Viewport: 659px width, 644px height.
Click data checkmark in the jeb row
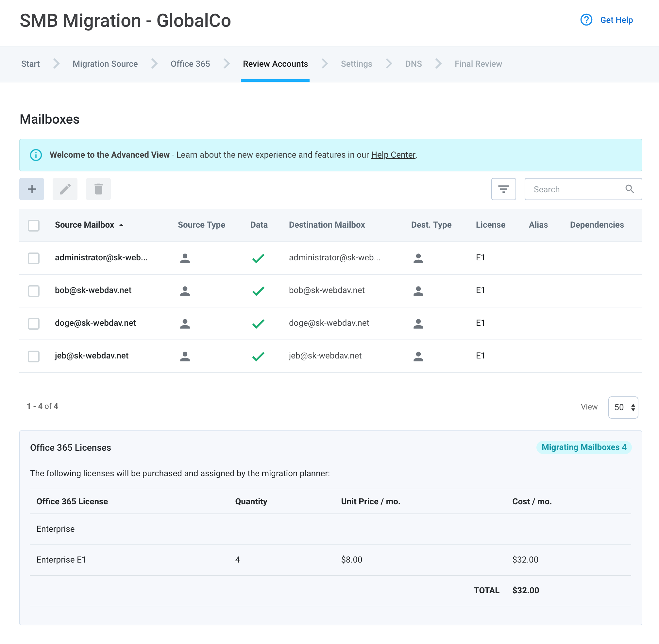pyautogui.click(x=258, y=356)
